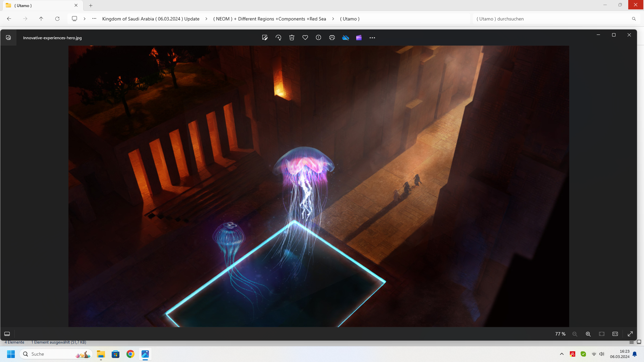The height and width of the screenshot is (362, 644).
Task: Toggle the filmstrip at the bottom left of Photos
Action: (7, 334)
